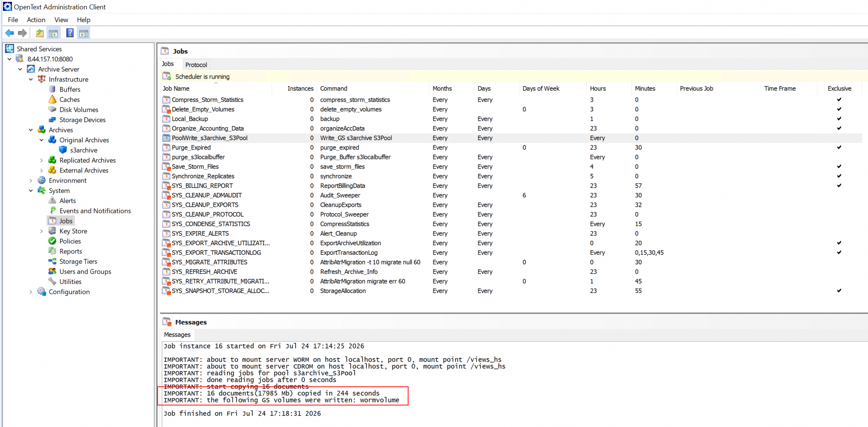Click Exclusive checkmark for SYS_BILLING_REPORT
The width and height of the screenshot is (868, 427).
[839, 185]
